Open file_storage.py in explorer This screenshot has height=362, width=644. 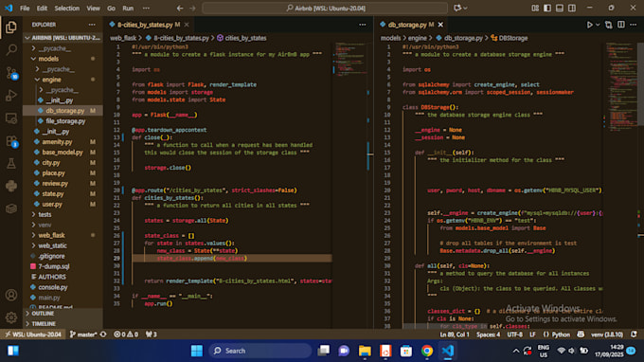point(62,121)
